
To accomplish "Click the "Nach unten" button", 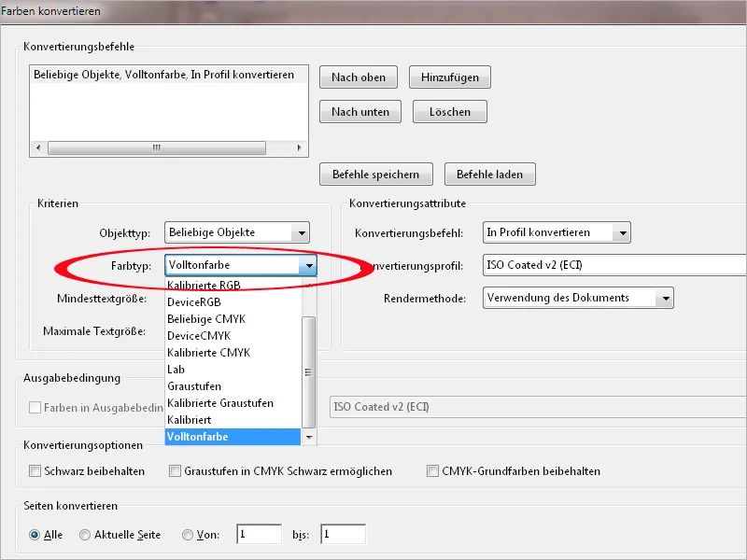I will 358,111.
